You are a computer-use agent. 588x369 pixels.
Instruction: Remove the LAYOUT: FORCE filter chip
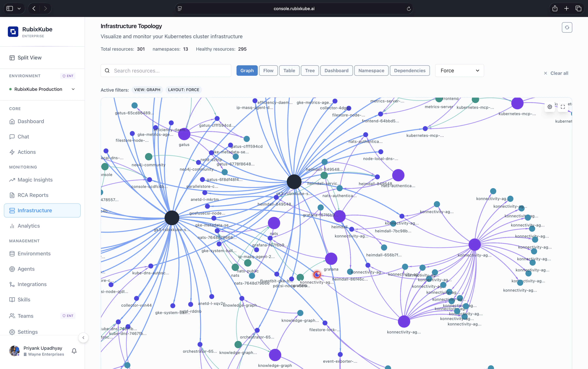click(x=184, y=90)
